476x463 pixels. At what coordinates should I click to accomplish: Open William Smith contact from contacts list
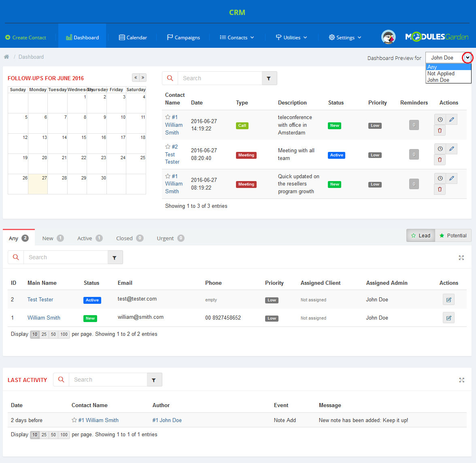click(44, 318)
